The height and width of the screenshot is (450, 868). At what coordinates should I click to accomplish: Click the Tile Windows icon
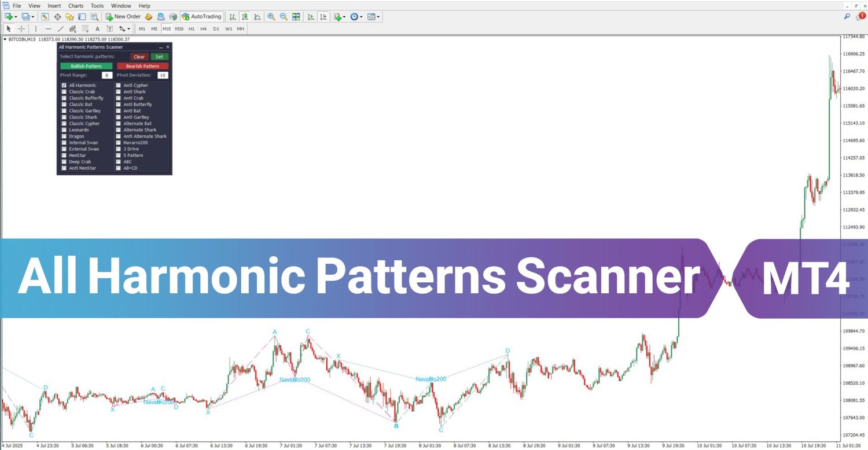click(x=296, y=17)
